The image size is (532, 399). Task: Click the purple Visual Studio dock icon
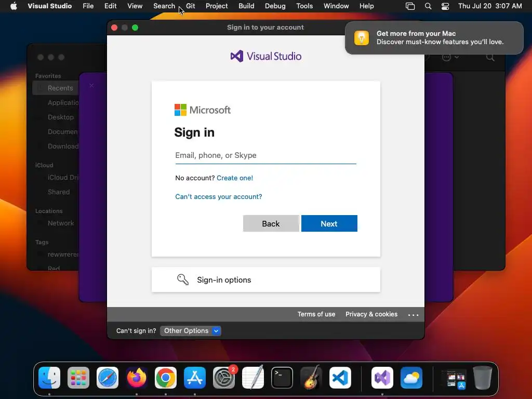tap(382, 378)
